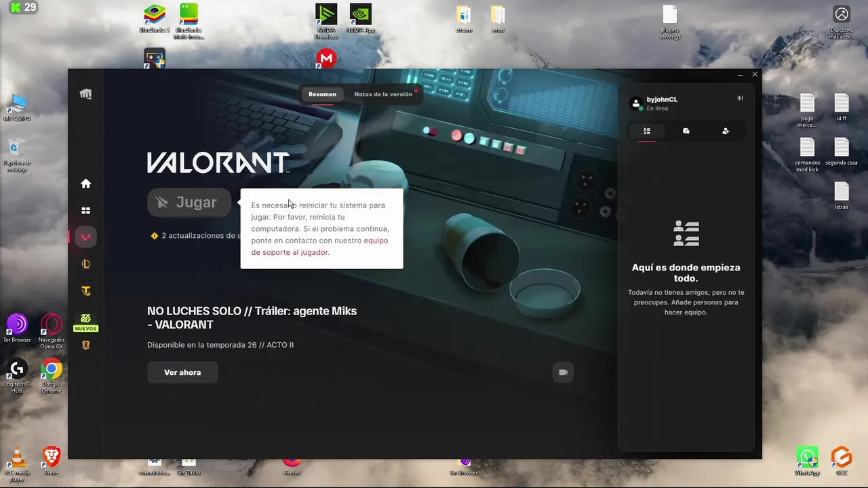Open the Notas de la versión tab

383,94
